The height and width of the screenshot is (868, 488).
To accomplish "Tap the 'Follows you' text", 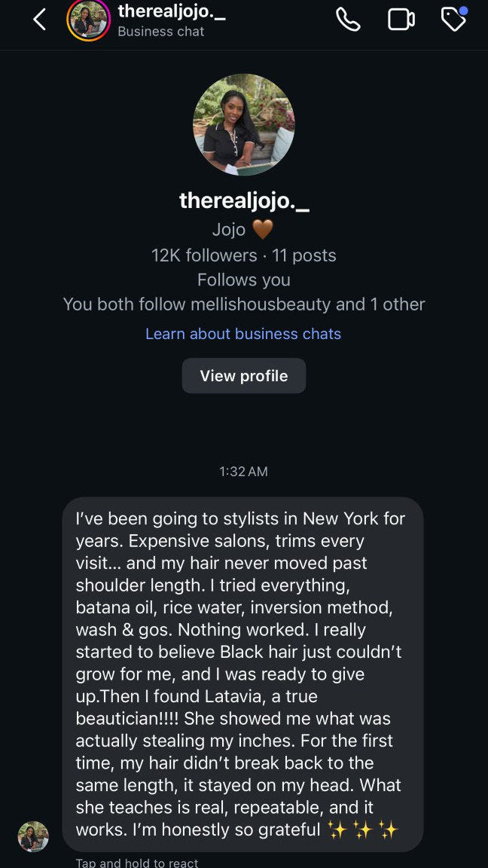I will tap(244, 280).
